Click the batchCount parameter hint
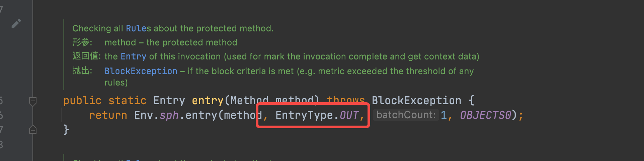The image size is (644, 161). pyautogui.click(x=406, y=115)
